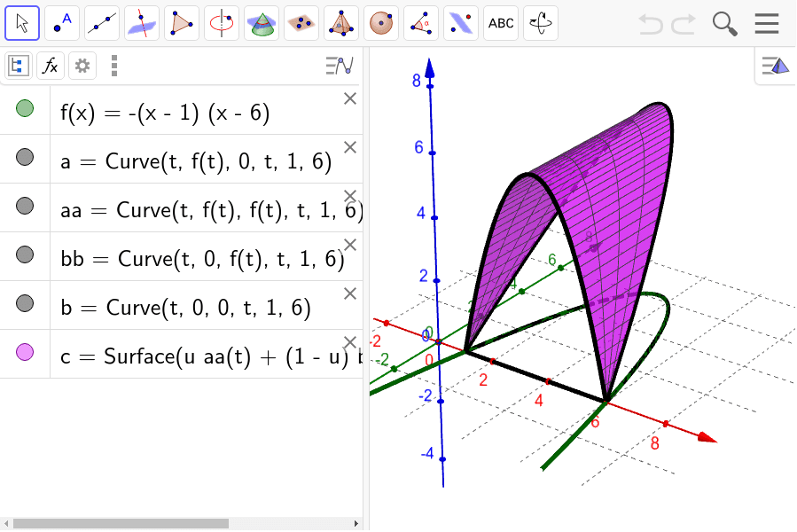The width and height of the screenshot is (797, 532).
Task: Open the algebra sort options
Action: point(340,66)
